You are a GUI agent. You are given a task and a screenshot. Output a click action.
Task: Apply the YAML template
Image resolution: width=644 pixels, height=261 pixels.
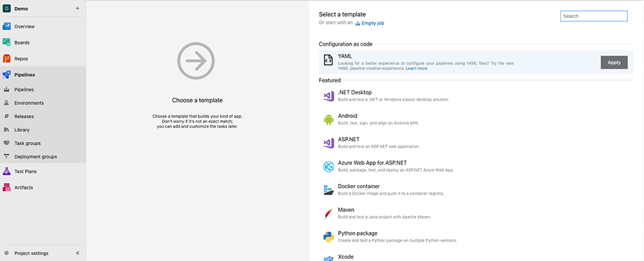point(614,62)
